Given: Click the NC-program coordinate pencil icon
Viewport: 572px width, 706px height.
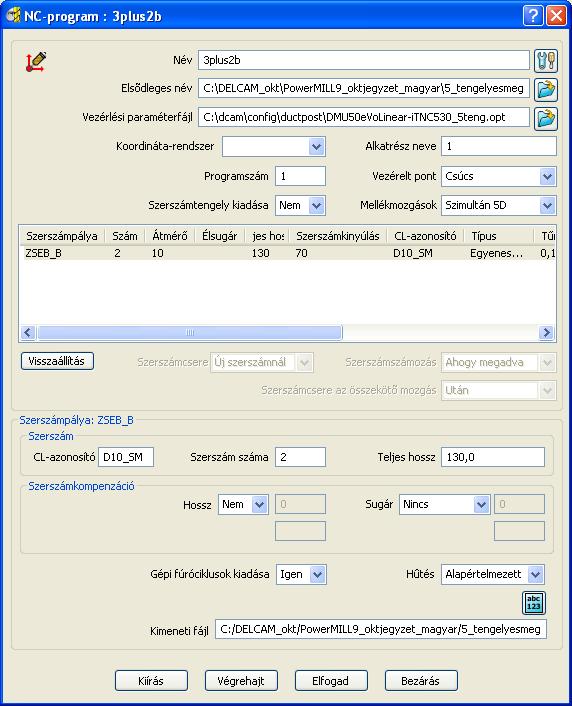Looking at the screenshot, I should (36, 62).
